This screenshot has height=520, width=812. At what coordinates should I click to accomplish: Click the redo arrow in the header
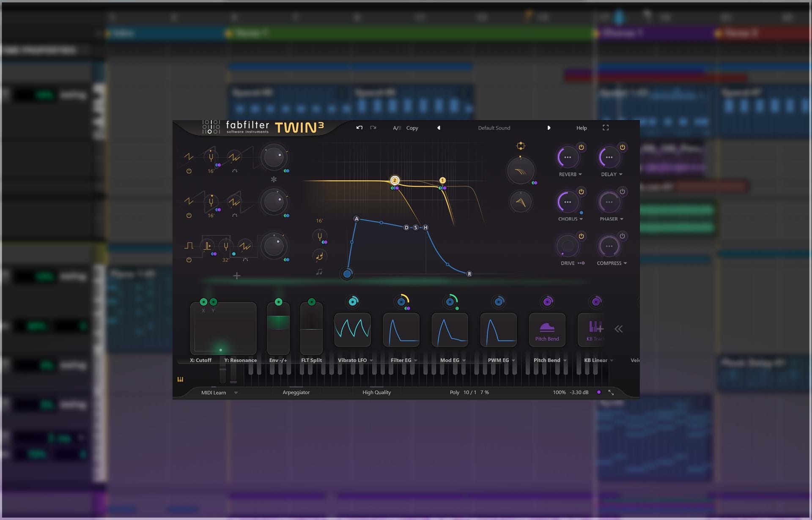point(373,128)
